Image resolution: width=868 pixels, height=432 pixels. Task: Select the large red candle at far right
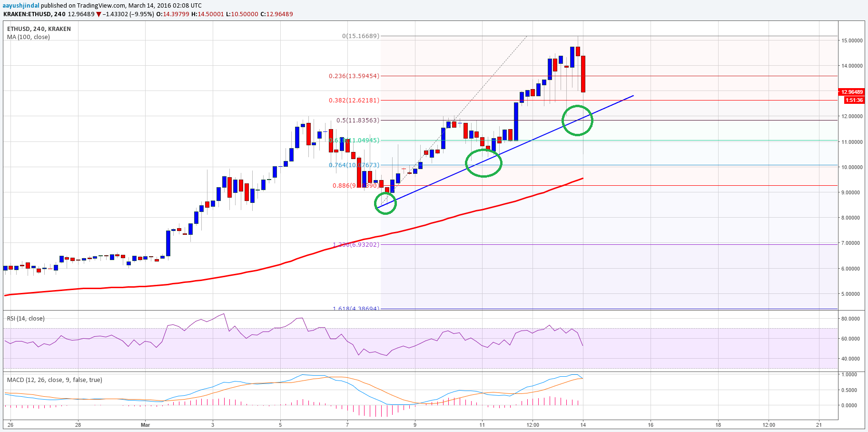click(x=583, y=74)
